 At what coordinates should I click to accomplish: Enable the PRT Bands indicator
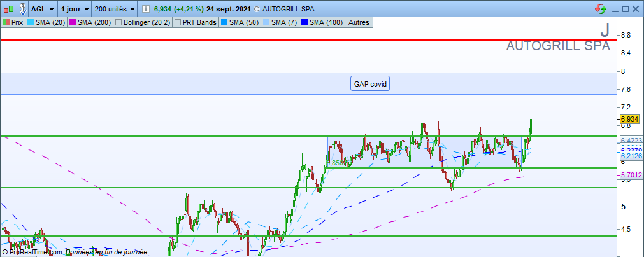coord(196,22)
